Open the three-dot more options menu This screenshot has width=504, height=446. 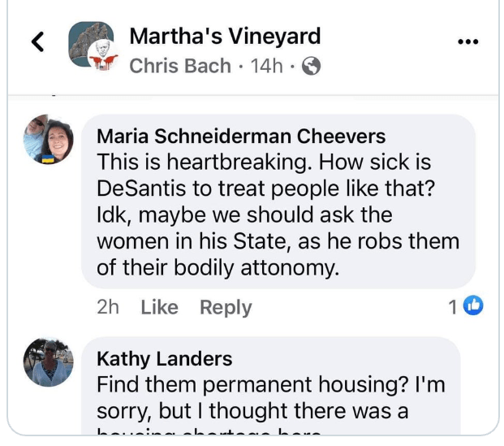pyautogui.click(x=468, y=42)
